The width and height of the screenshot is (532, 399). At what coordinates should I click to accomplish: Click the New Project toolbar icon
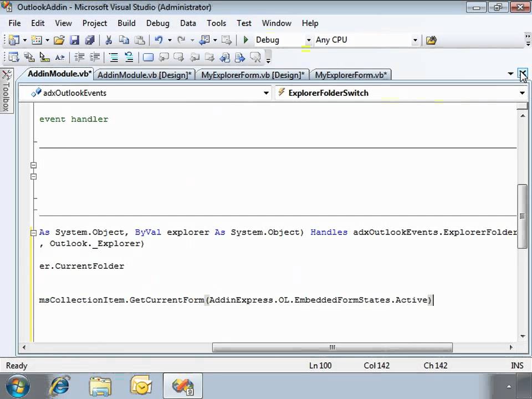click(x=14, y=40)
